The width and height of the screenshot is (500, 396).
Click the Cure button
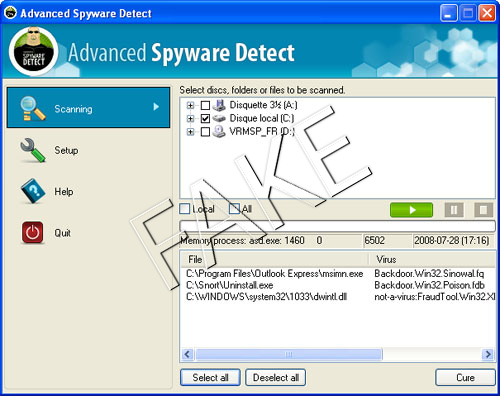[465, 377]
